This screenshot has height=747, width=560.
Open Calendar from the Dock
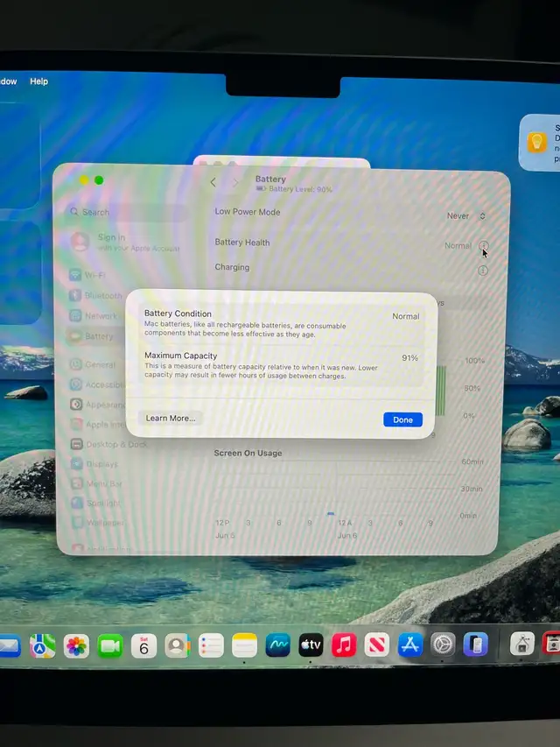(x=143, y=646)
